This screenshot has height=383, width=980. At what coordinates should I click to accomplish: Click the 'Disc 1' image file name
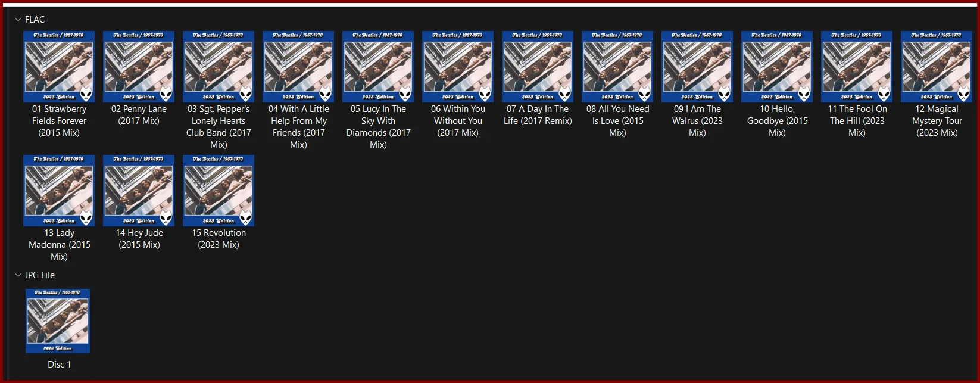pyautogui.click(x=59, y=365)
